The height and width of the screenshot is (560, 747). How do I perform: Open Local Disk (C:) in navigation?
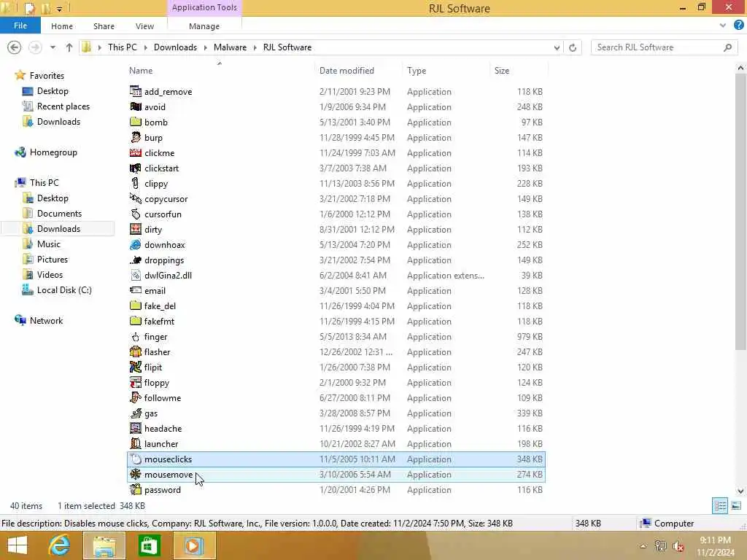point(64,290)
